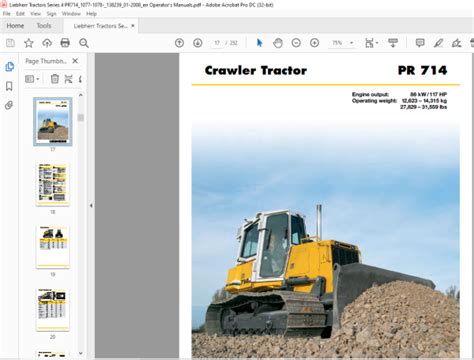
Task: Zoom out with the minus circle icon
Action: tap(296, 43)
